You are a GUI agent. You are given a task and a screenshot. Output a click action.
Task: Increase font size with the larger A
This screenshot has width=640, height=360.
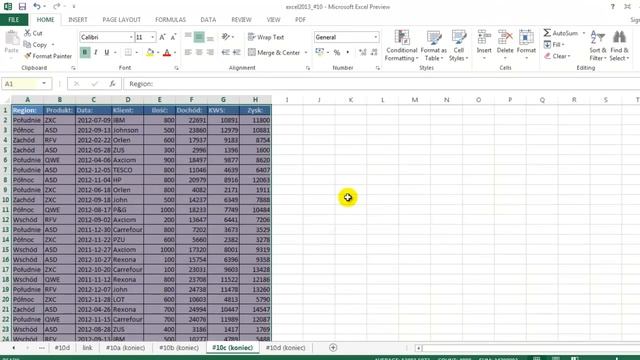[162, 37]
